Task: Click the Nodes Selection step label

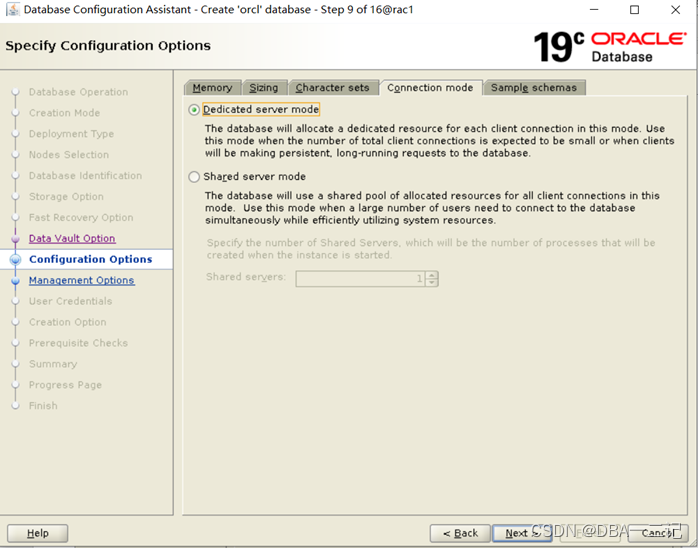Action: coord(69,155)
